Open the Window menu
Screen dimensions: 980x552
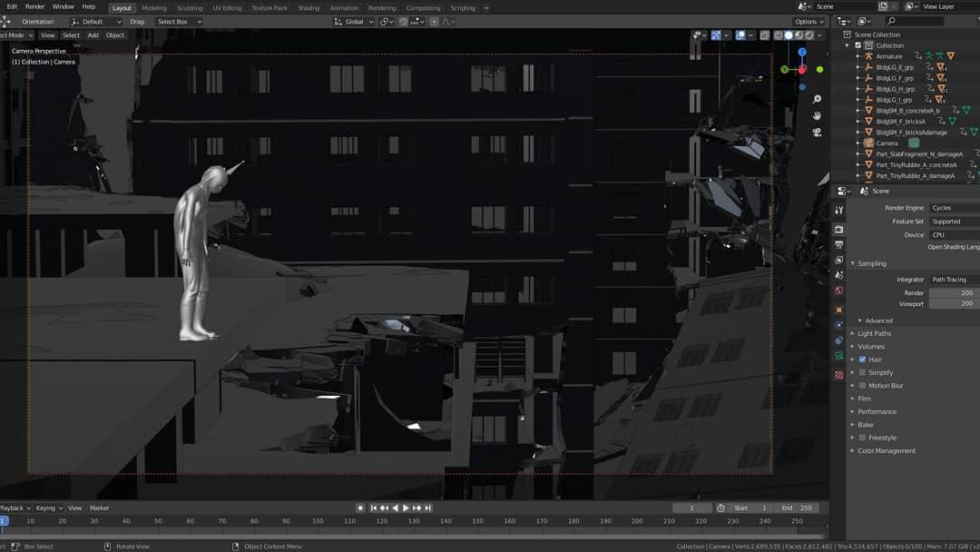[64, 7]
